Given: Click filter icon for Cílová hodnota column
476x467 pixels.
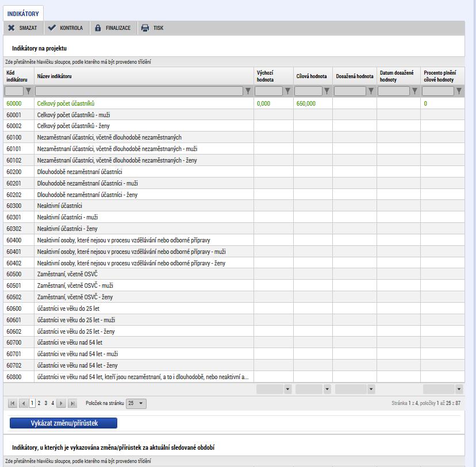Looking at the screenshot, I should (x=327, y=91).
